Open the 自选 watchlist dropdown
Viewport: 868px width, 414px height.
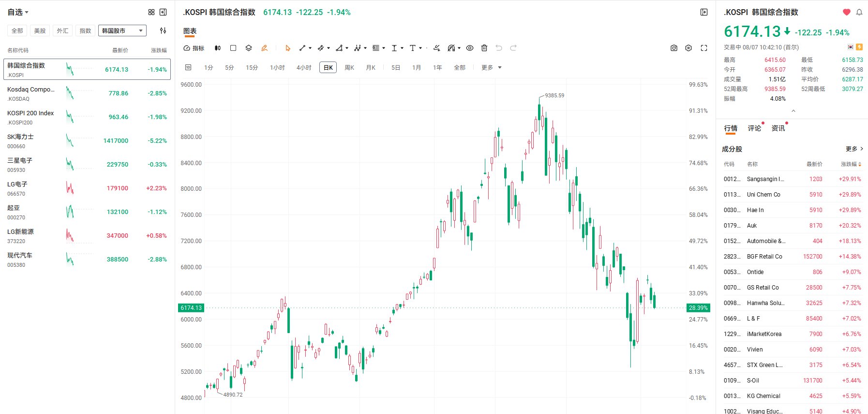click(x=18, y=12)
